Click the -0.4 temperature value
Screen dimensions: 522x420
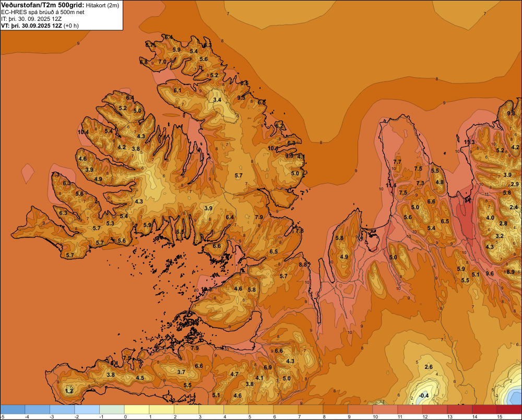click(424, 395)
